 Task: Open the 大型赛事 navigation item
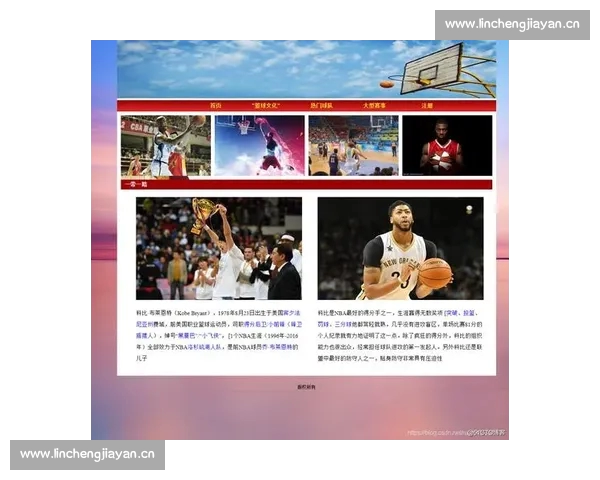coord(374,105)
